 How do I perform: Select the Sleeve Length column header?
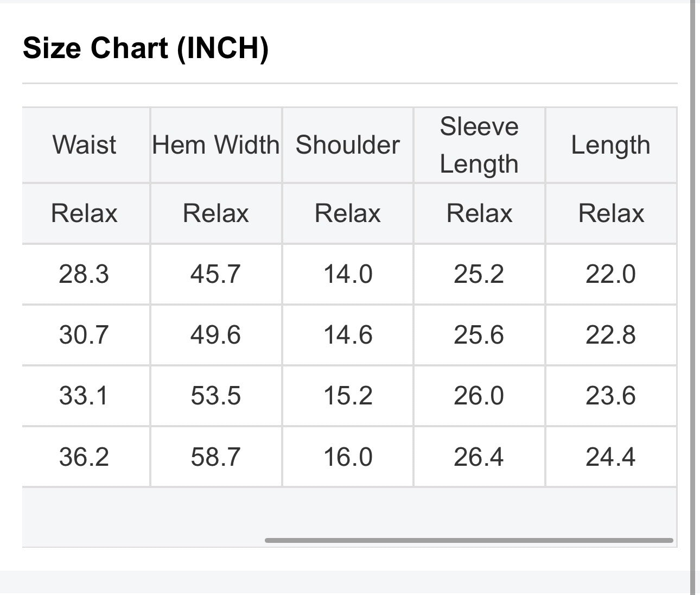coord(479,145)
